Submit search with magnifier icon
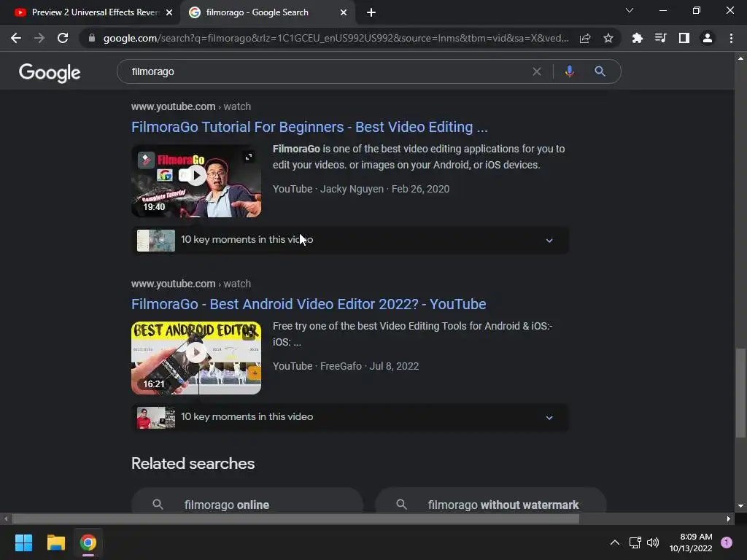Screen dimensions: 747x560 [600, 71]
